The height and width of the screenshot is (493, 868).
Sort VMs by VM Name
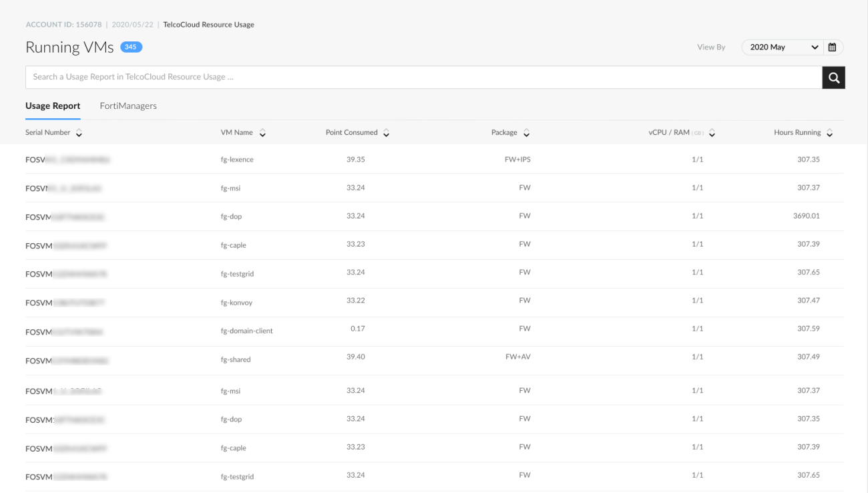(x=262, y=132)
